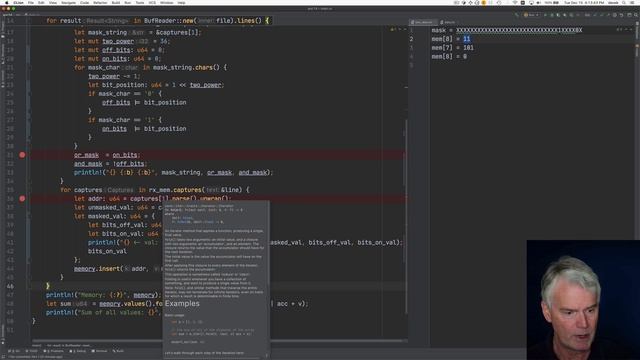
Task: Click the vertical scrollbar of the left editor
Action: 406,216
